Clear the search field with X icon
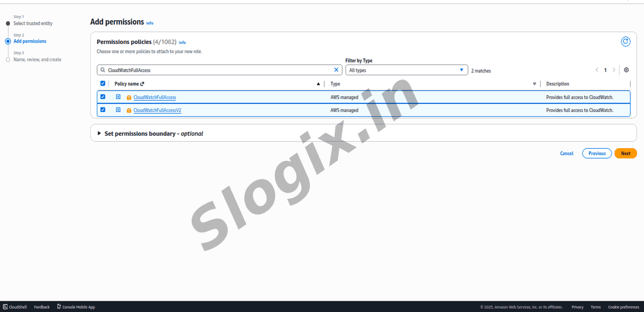 click(336, 70)
